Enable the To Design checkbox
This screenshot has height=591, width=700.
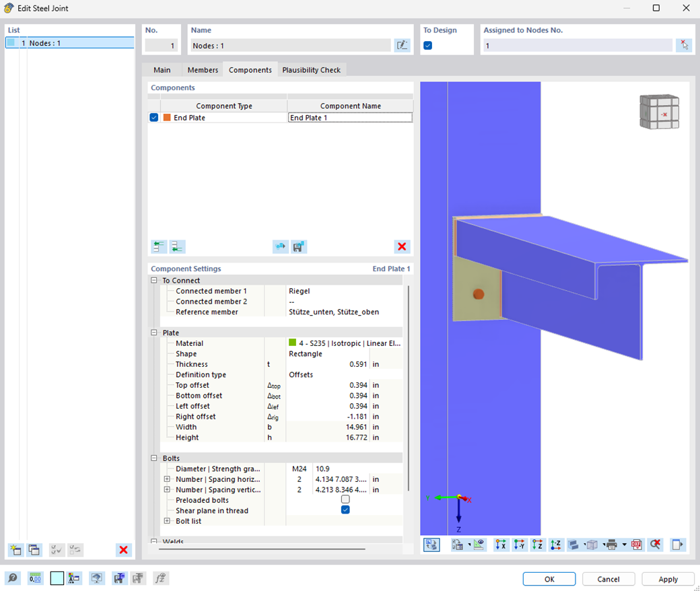[x=427, y=45]
